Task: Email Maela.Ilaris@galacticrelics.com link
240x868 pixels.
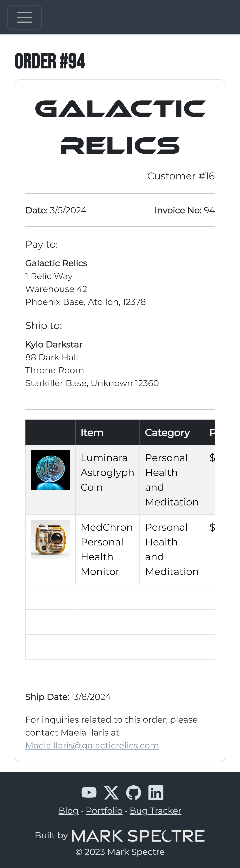Action: click(92, 745)
